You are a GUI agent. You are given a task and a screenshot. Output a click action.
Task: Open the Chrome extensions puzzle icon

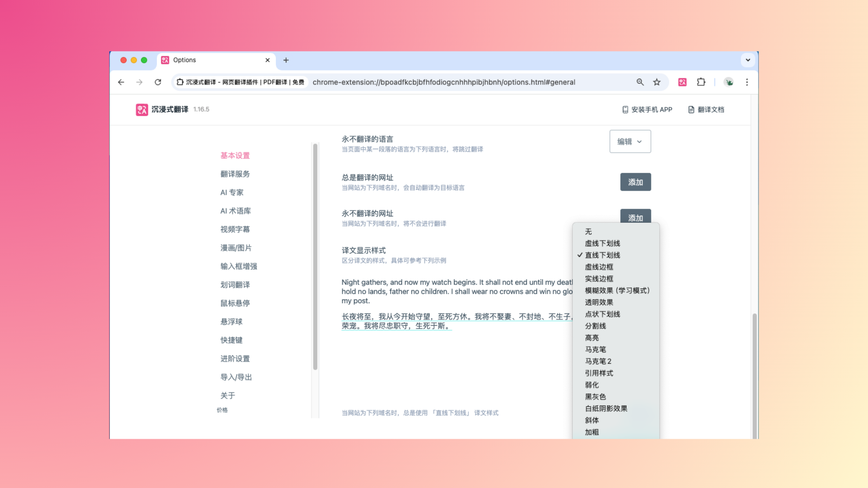[701, 82]
